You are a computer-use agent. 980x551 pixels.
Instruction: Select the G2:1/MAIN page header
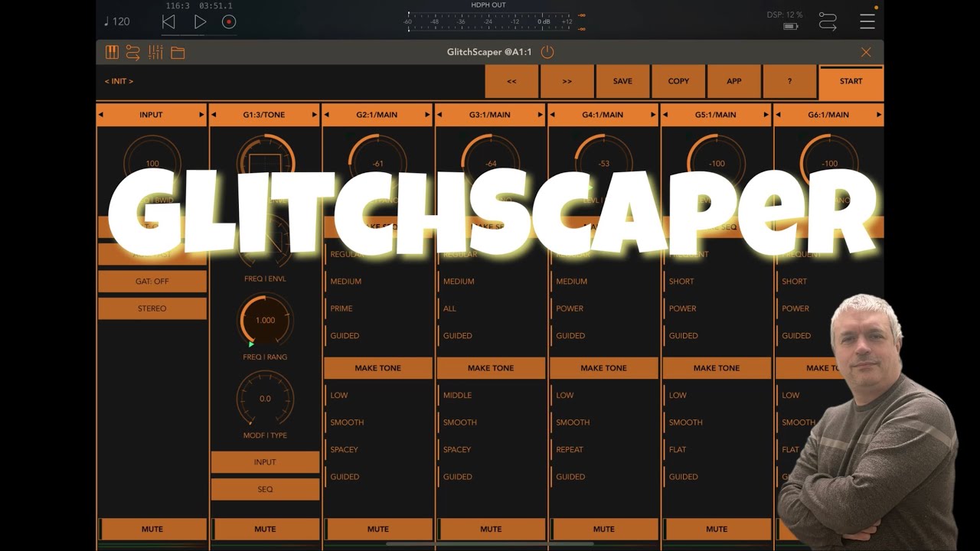377,115
